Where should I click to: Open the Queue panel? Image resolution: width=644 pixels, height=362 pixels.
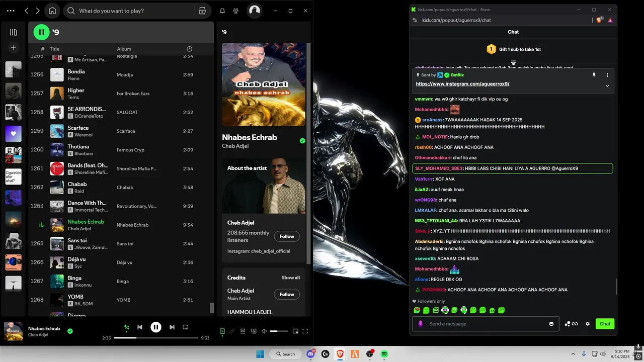pyautogui.click(x=243, y=331)
